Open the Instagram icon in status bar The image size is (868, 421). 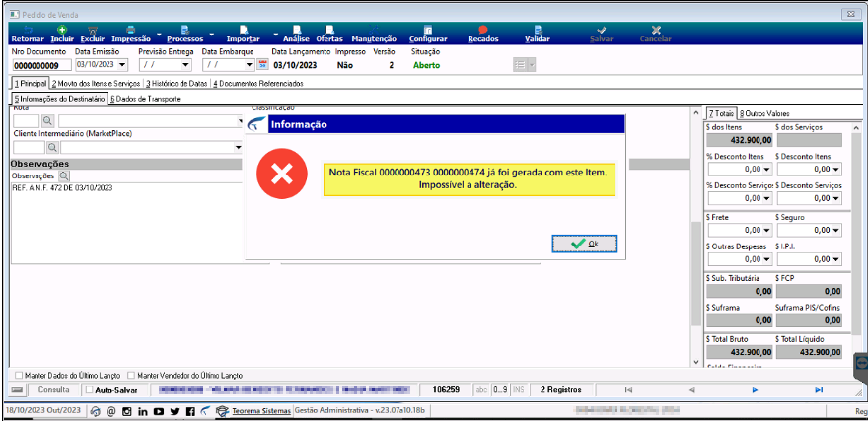127,411
